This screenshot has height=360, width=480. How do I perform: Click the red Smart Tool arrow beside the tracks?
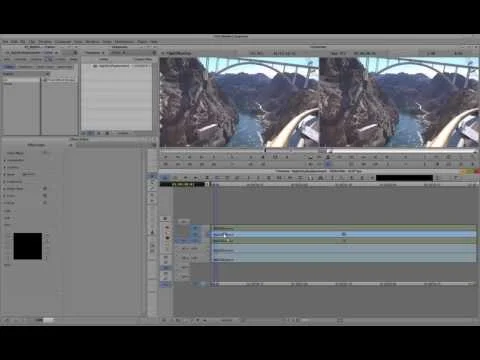(x=167, y=228)
